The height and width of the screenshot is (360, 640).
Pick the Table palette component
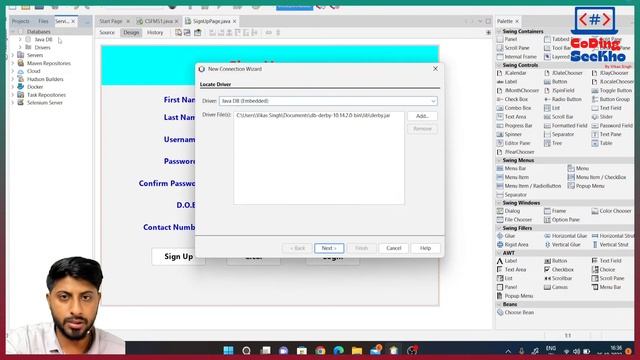click(602, 143)
